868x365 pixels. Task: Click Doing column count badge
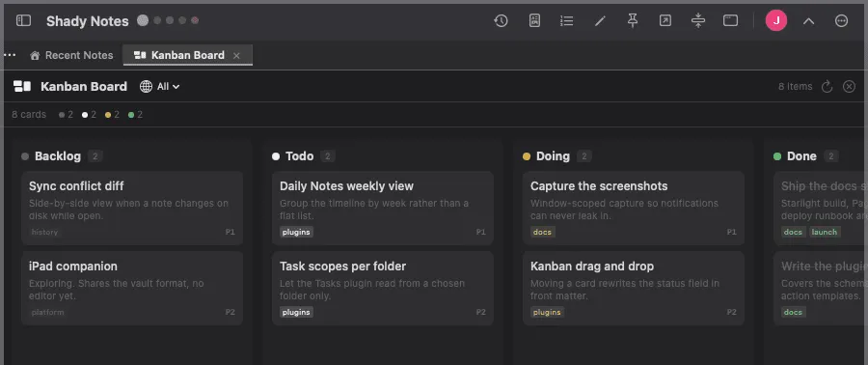click(584, 156)
